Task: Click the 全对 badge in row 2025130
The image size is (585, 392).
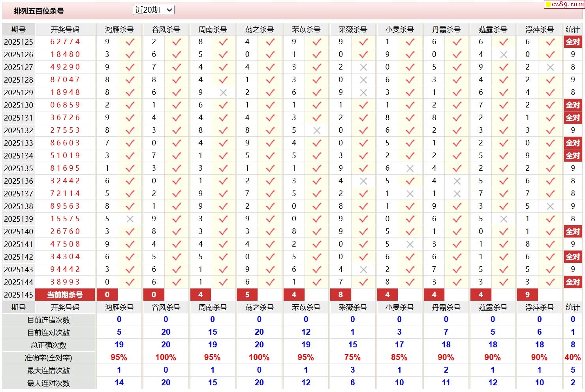Action: [x=573, y=105]
